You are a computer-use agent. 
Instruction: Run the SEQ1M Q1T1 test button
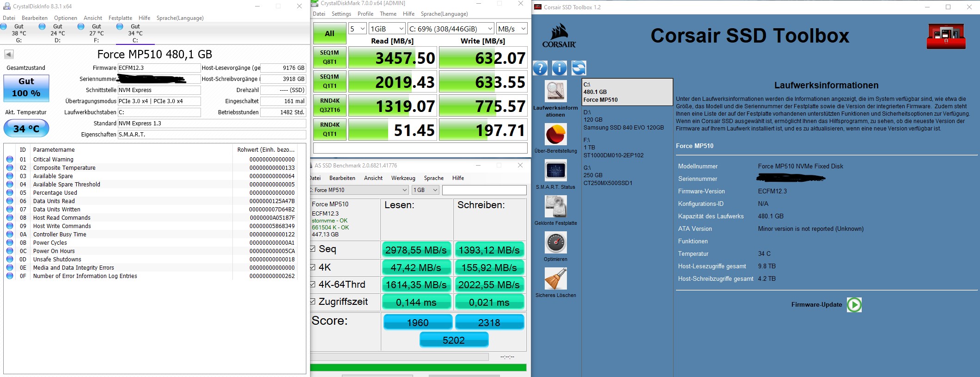pos(329,82)
